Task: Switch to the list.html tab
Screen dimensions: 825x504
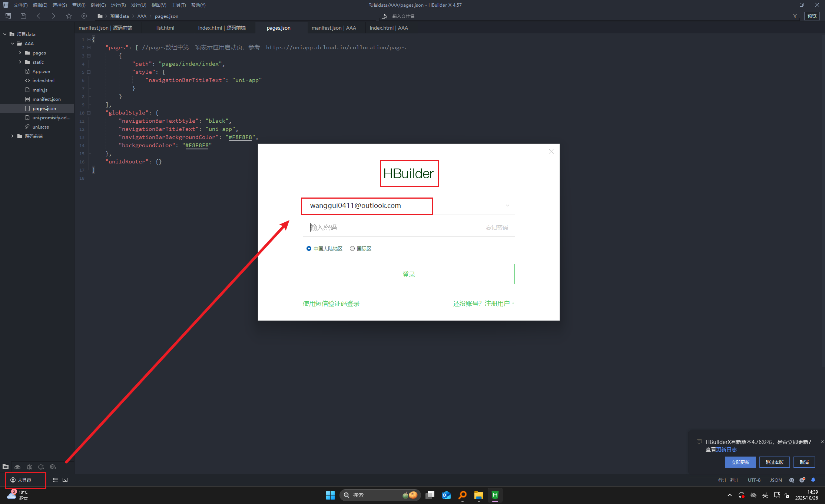Action: tap(165, 28)
